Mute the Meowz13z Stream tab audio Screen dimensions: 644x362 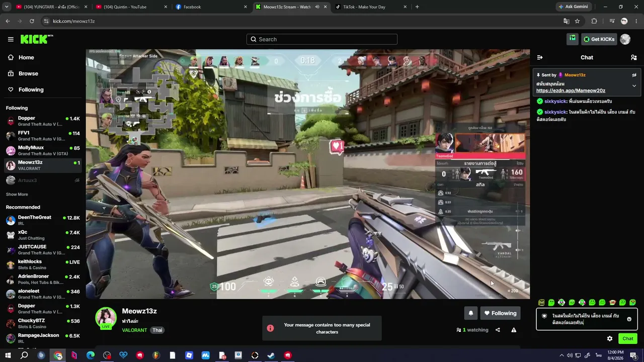[317, 7]
